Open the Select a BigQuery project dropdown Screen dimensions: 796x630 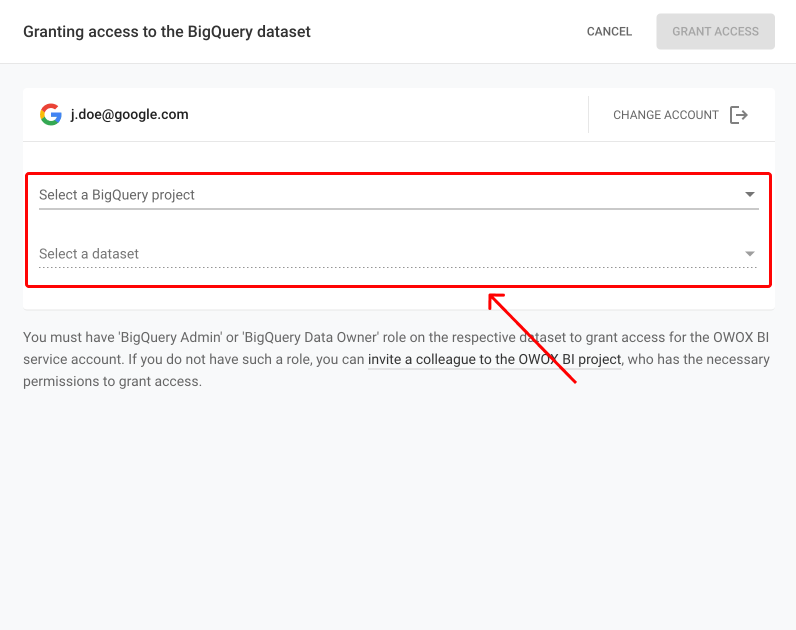399,195
